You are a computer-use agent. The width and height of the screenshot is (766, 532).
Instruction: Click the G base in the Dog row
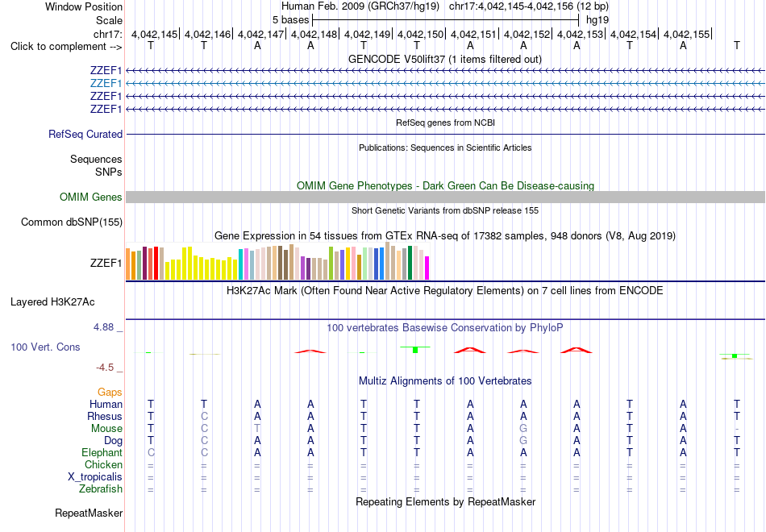[x=523, y=441]
